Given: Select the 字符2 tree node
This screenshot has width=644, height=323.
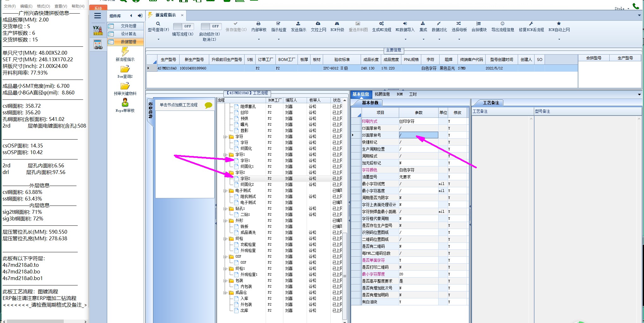Looking at the screenshot, I should click(x=245, y=178).
